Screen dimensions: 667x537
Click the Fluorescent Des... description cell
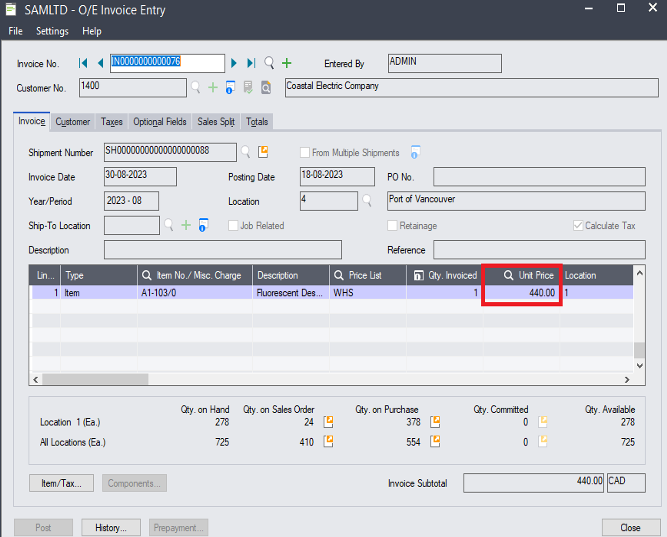(x=291, y=293)
